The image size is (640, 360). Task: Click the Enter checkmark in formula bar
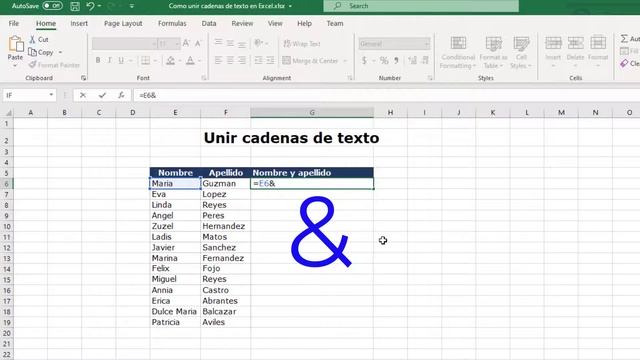click(102, 95)
